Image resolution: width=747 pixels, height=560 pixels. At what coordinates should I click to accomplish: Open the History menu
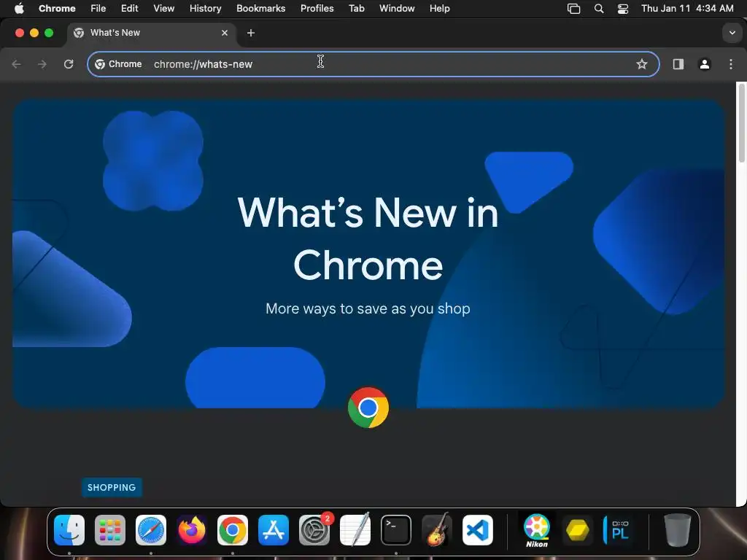pos(205,9)
